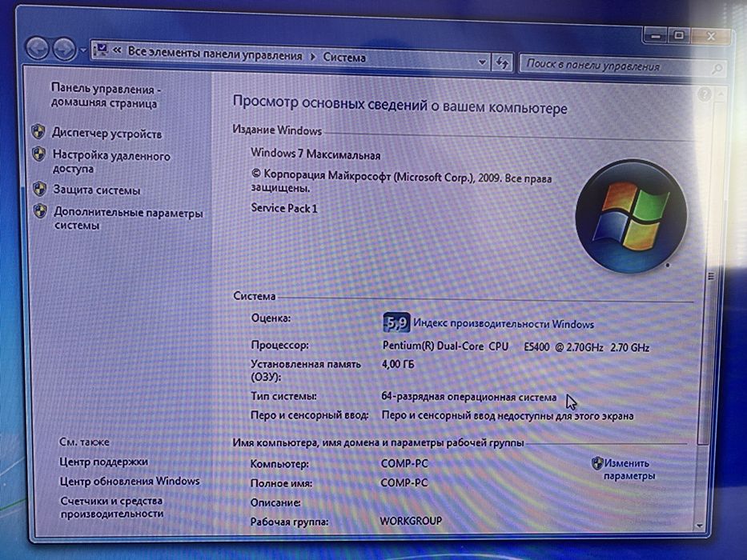Click the Windows logo image

[631, 216]
